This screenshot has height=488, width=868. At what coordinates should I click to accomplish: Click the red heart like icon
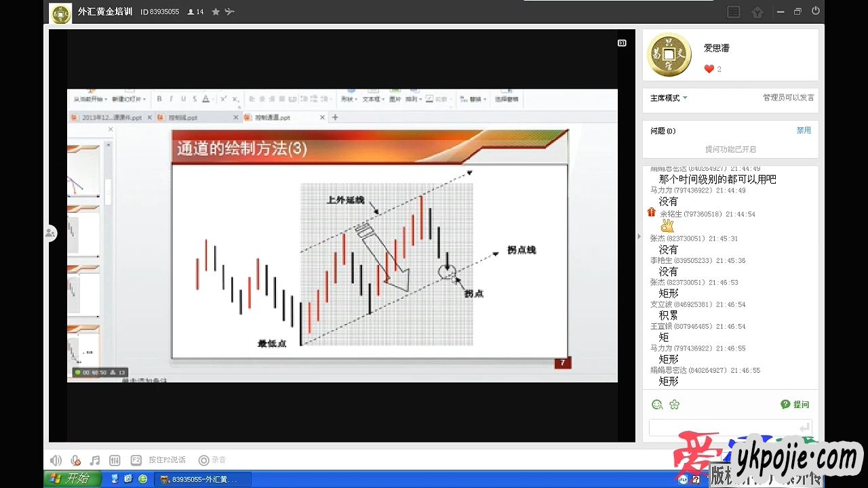click(709, 69)
